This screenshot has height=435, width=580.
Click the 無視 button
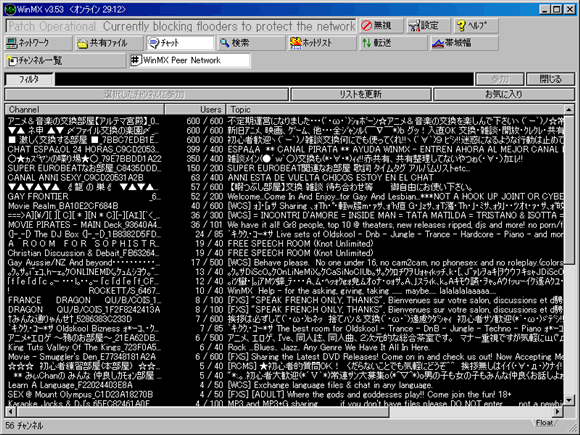coord(381,26)
